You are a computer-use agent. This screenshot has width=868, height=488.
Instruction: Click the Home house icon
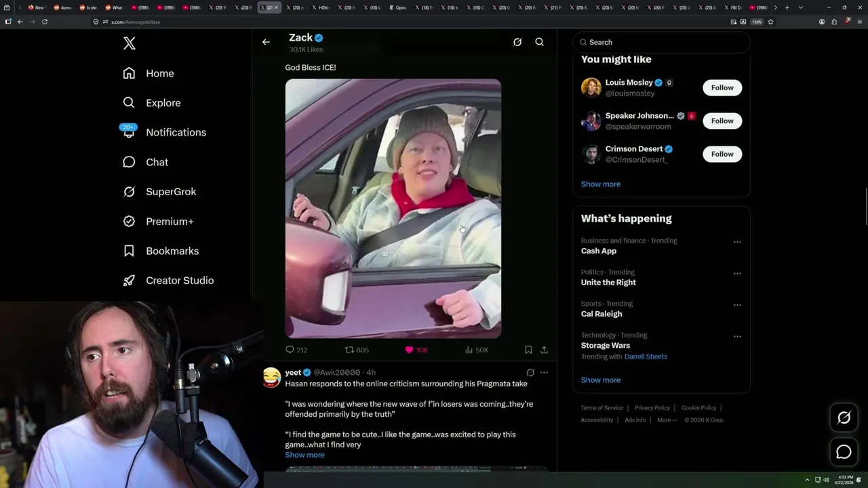pos(129,73)
